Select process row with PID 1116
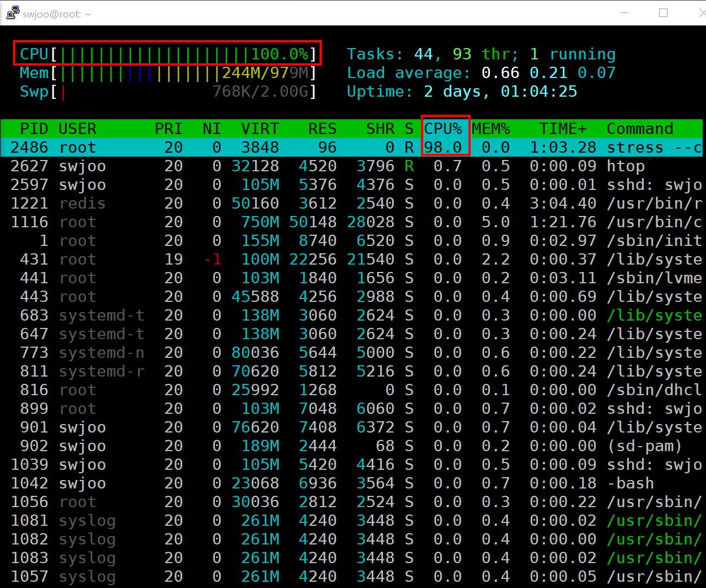 pyautogui.click(x=351, y=222)
